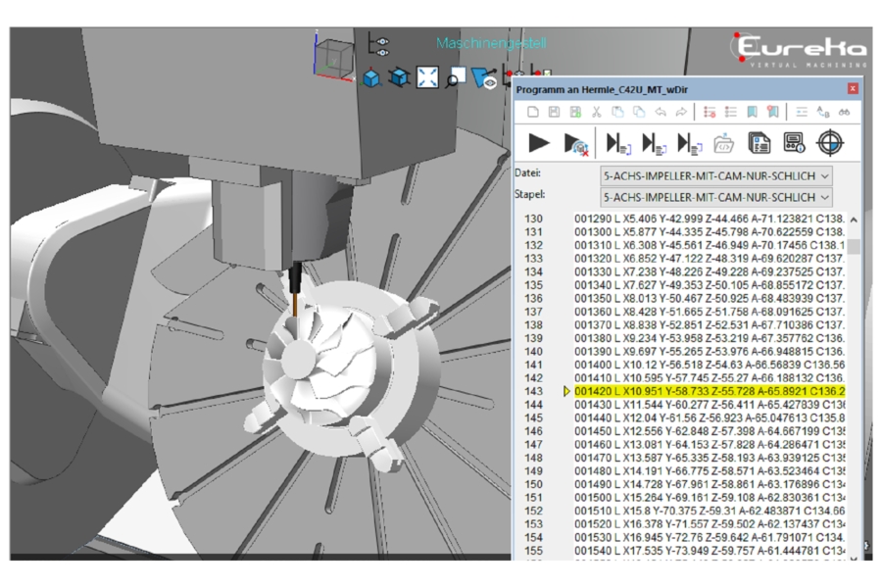Toggle the visibility tree eye icon
This screenshot has height=588, width=882.
(x=378, y=44)
